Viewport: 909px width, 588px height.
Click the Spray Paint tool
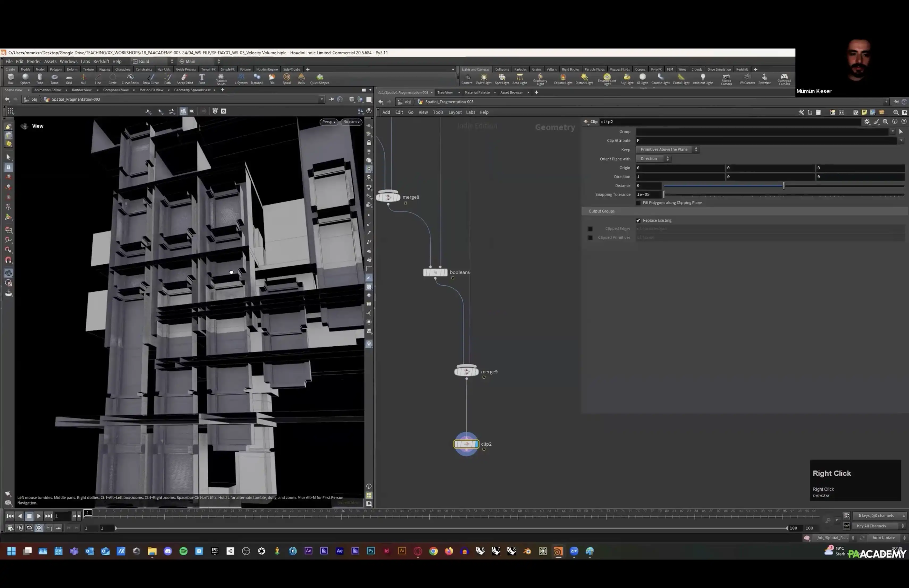184,79
